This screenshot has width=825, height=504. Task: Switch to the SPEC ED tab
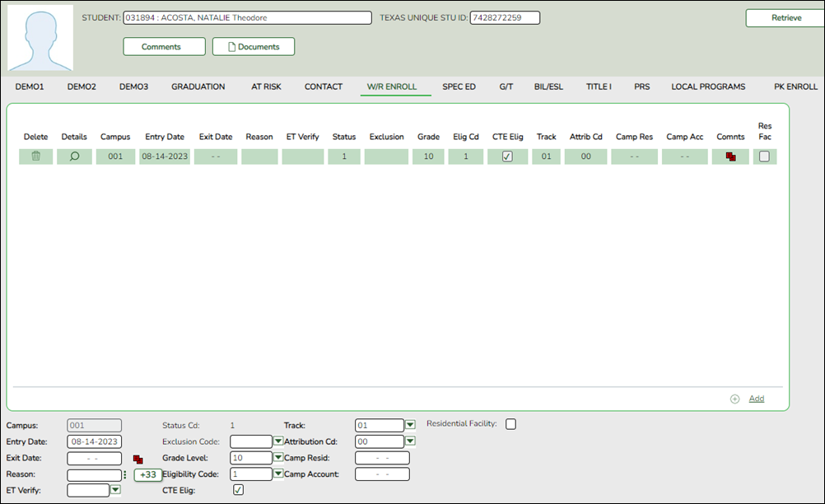coord(459,86)
